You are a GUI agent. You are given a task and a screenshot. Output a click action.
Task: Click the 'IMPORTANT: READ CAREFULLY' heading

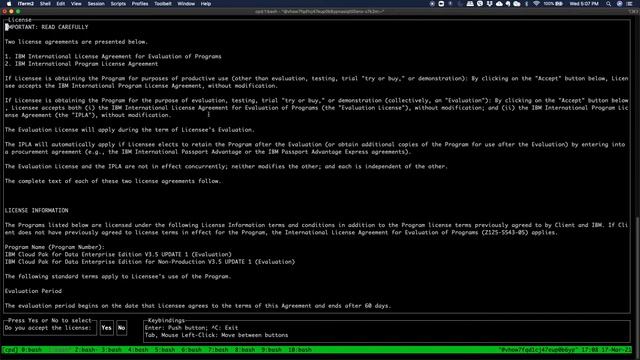click(x=47, y=27)
